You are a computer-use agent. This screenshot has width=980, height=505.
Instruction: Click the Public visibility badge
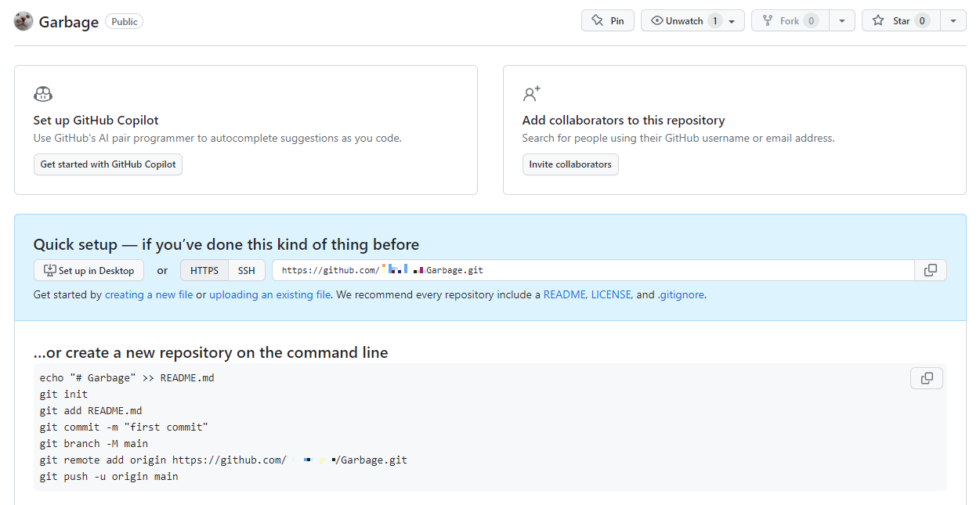(x=125, y=22)
